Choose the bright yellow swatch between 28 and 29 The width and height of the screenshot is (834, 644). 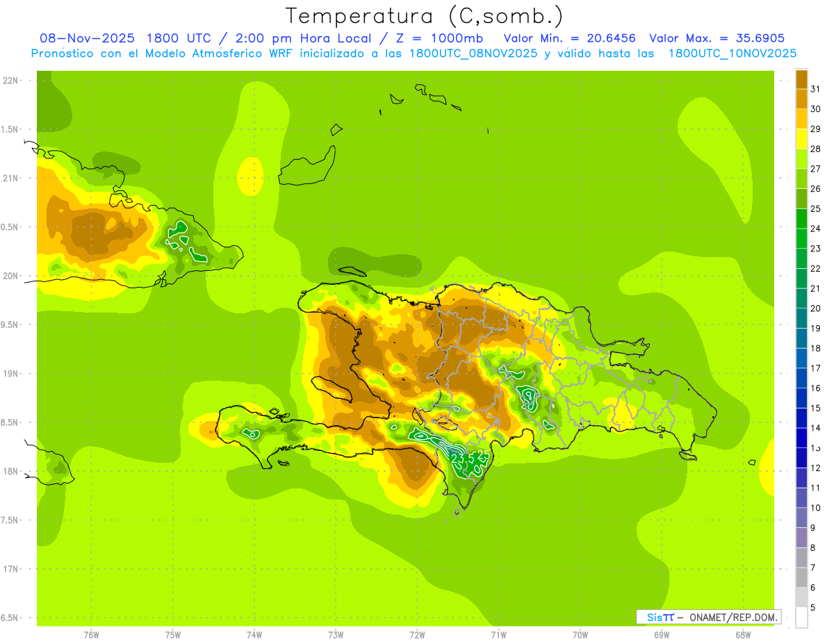[x=801, y=139]
